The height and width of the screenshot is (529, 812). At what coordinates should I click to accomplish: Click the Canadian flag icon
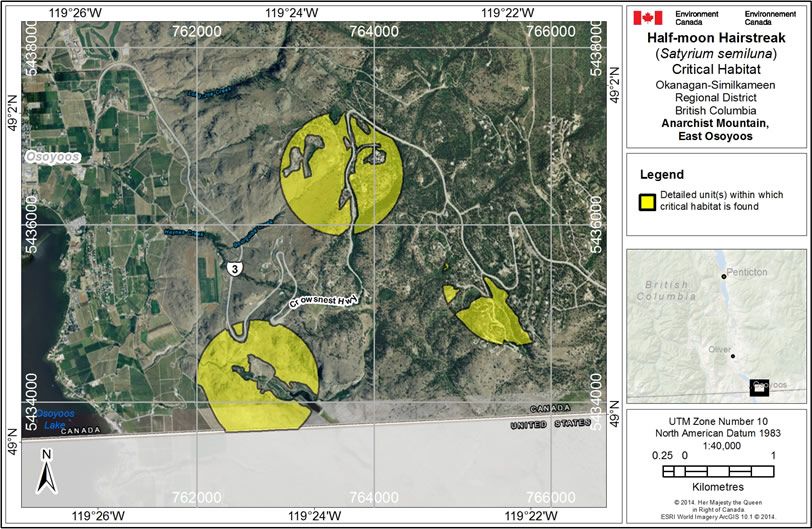pos(648,17)
